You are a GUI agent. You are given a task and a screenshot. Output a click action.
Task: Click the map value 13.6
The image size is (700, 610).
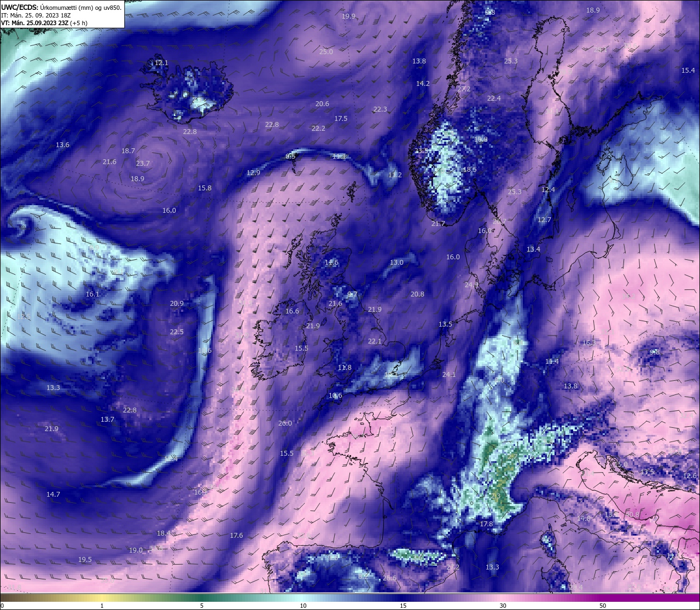point(62,145)
